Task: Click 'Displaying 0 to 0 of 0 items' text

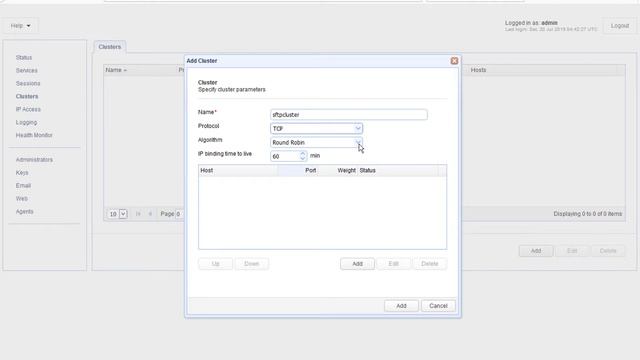Action: 587,214
